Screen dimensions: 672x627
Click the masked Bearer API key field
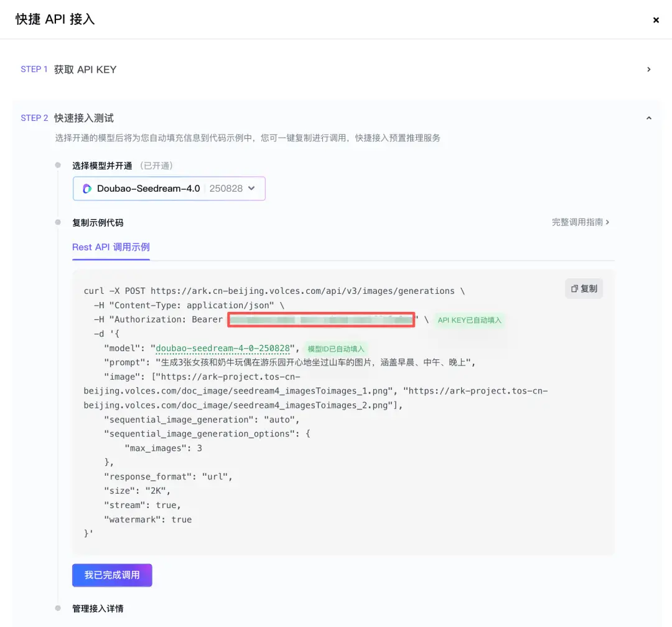[321, 320]
